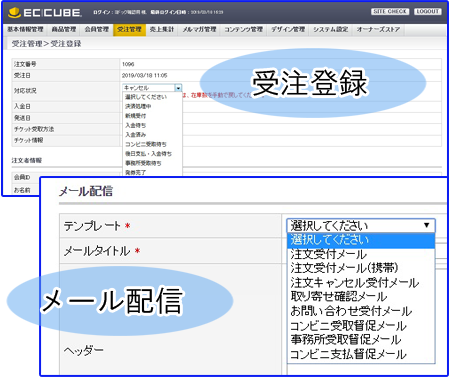Click the メールタイトル field label
The width and height of the screenshot is (450, 392).
(x=97, y=251)
